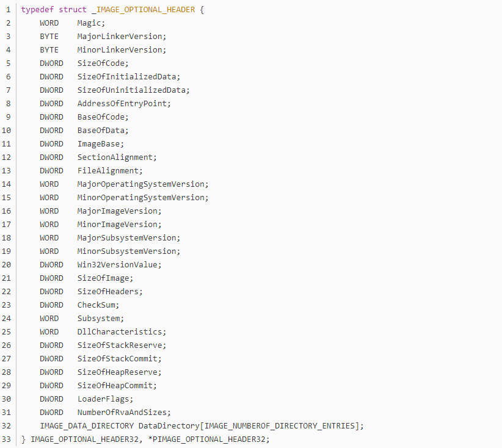
Task: Click line number 32 in gutter
Action: click(x=6, y=426)
